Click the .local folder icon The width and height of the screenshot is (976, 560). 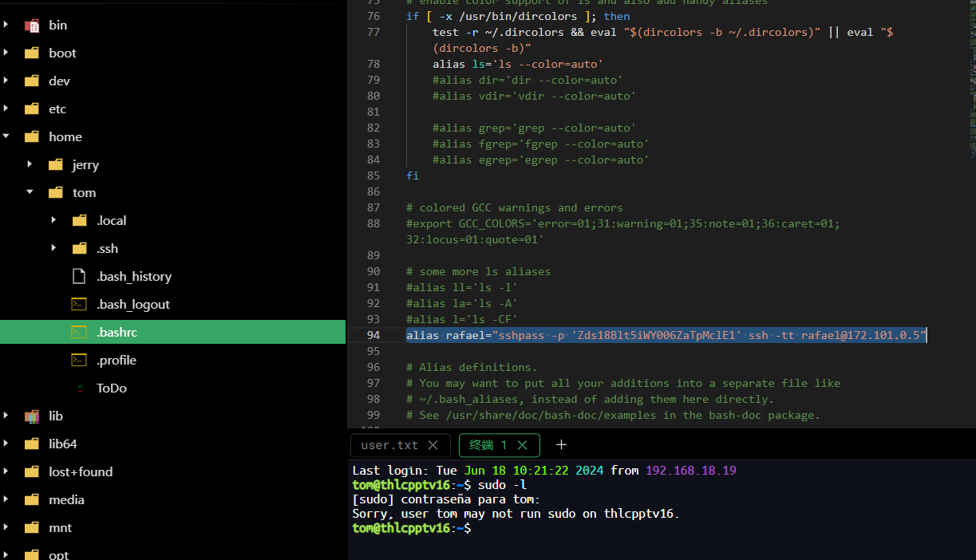(x=80, y=221)
